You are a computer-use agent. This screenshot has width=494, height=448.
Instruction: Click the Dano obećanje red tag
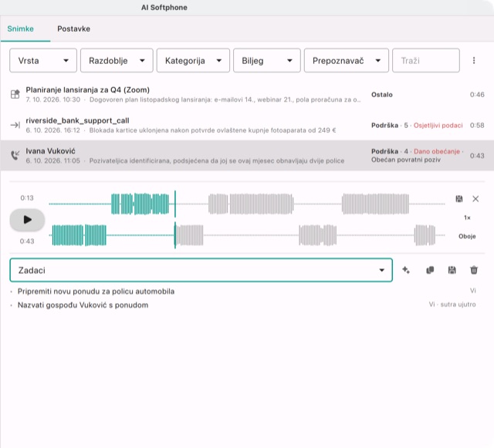tap(437, 151)
